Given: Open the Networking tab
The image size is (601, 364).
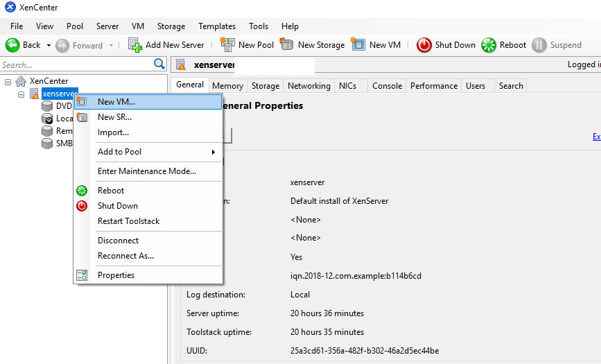Looking at the screenshot, I should [x=309, y=86].
